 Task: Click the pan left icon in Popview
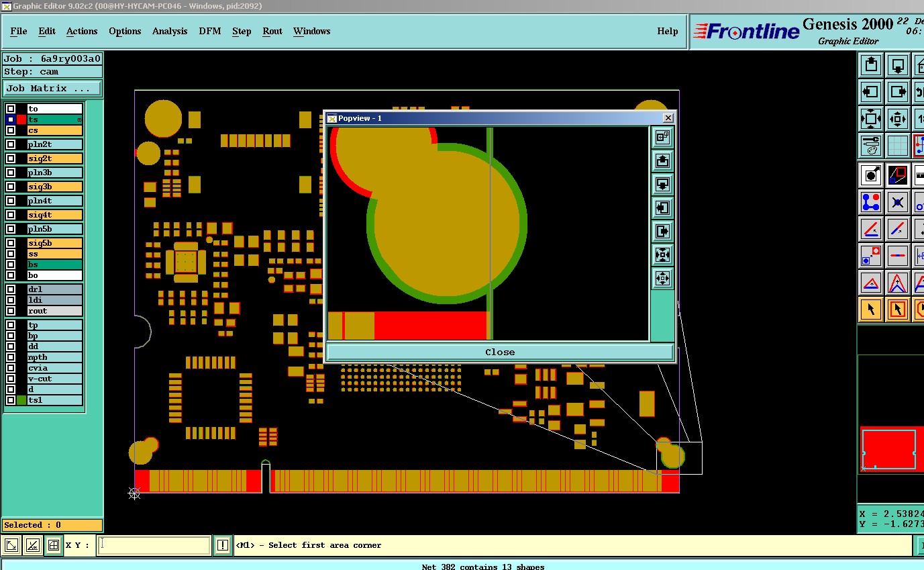662,208
